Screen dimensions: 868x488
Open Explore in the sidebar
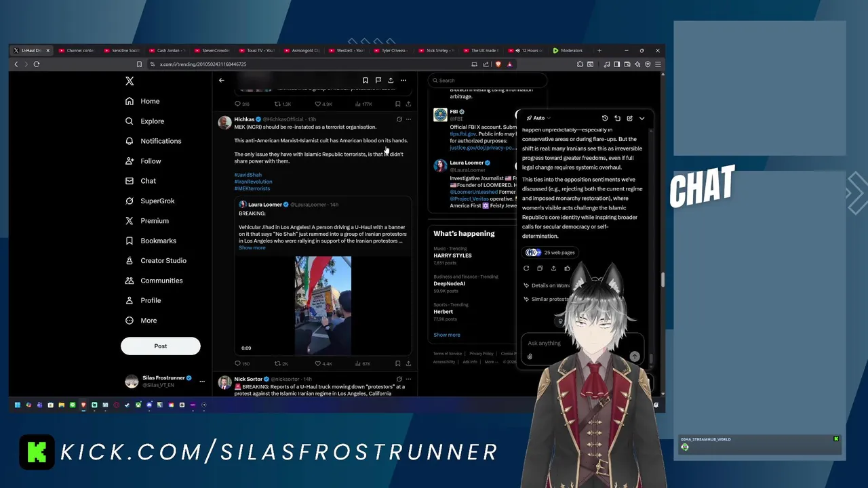coord(144,121)
